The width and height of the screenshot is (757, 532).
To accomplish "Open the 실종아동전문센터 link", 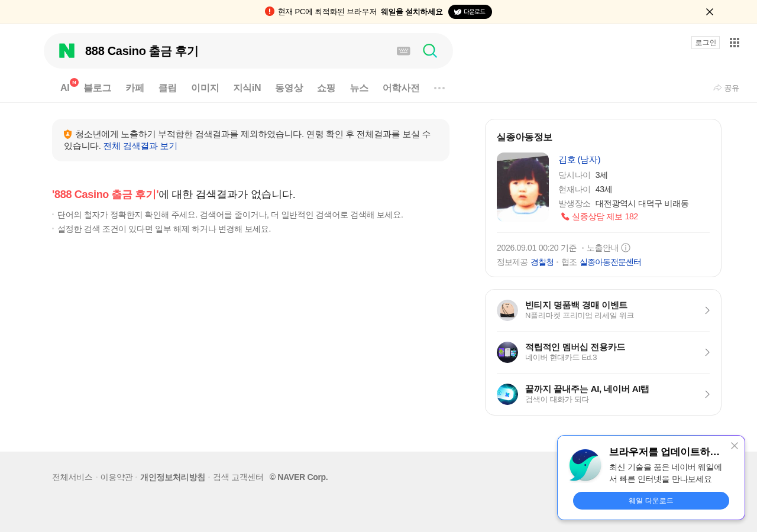I will (610, 262).
